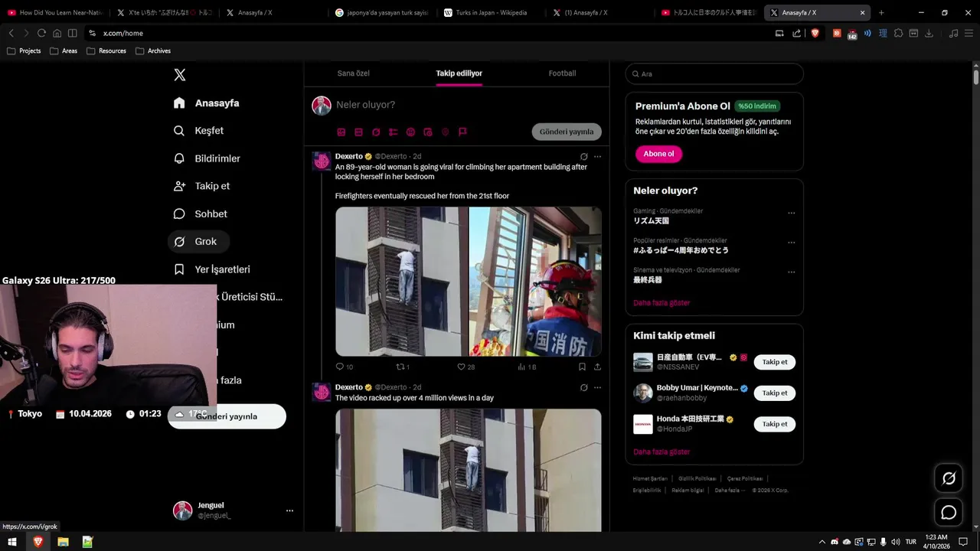Click the X logo in the sidebar

click(x=179, y=75)
